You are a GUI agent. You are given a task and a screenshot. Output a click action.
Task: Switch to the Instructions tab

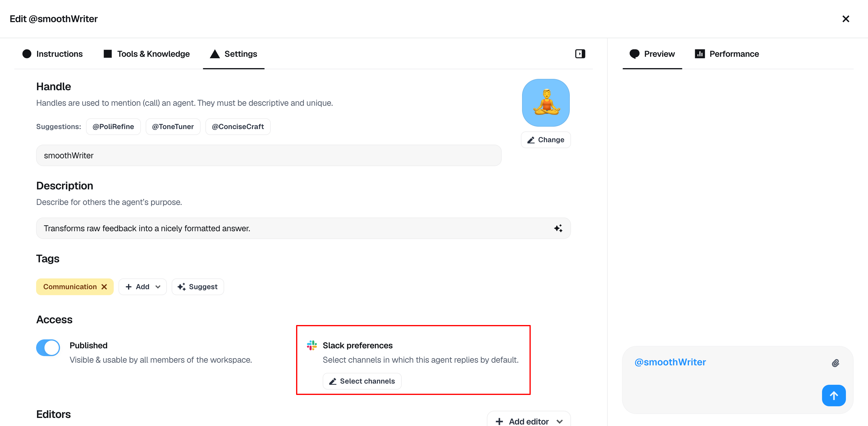52,54
